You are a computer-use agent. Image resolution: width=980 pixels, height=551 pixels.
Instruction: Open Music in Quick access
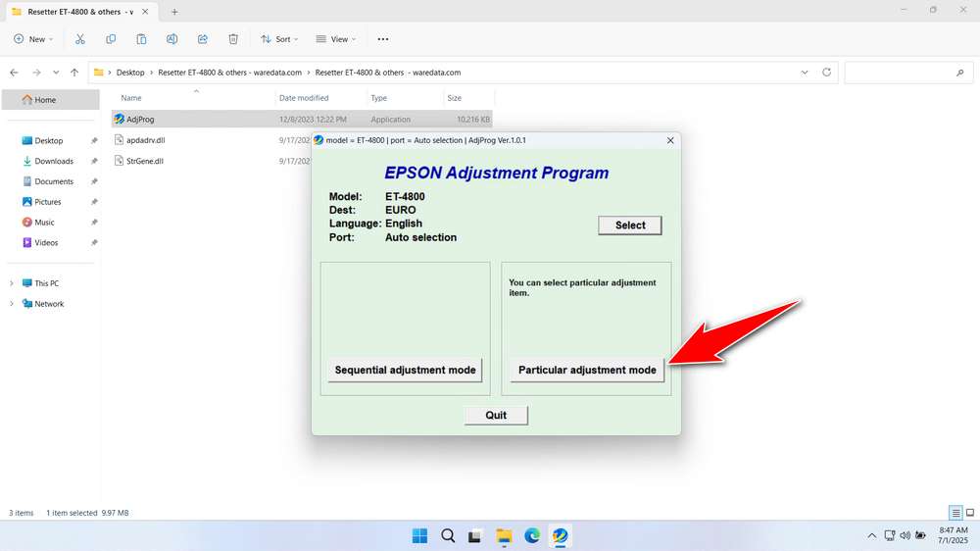[x=44, y=223]
